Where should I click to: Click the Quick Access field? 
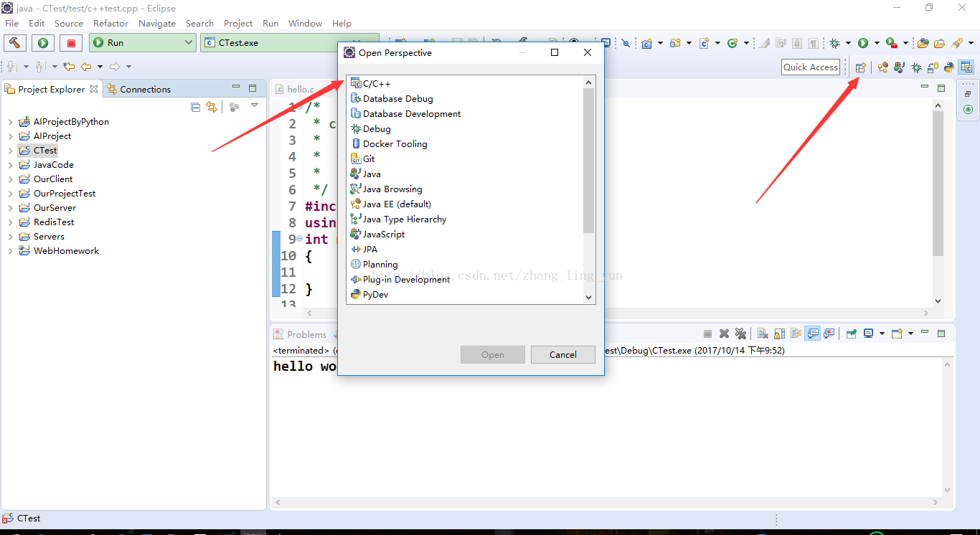[x=811, y=67]
